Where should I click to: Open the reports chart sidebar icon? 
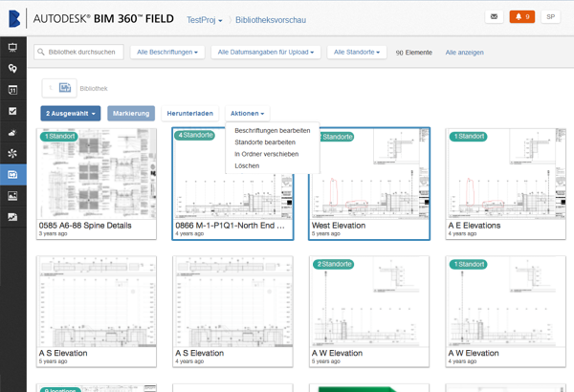(x=12, y=217)
